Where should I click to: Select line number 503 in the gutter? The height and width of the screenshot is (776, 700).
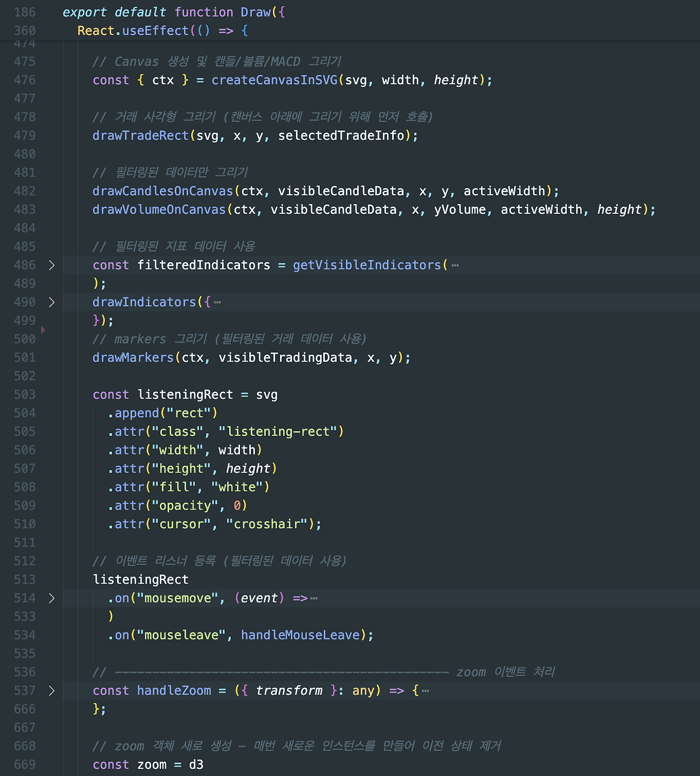pyautogui.click(x=25, y=395)
